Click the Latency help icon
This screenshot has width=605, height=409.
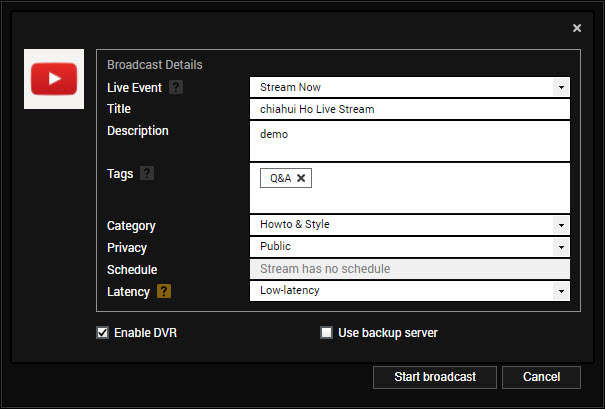[x=164, y=292]
